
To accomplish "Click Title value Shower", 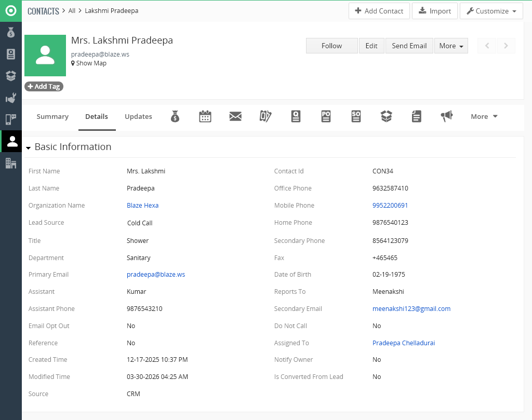I will click(137, 241).
